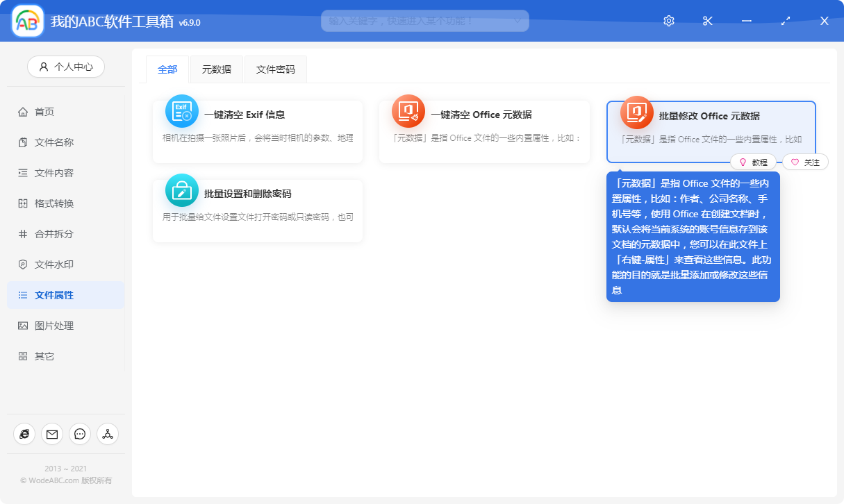Click the share network icon at bottom left
This screenshot has width=844, height=504.
[x=108, y=433]
